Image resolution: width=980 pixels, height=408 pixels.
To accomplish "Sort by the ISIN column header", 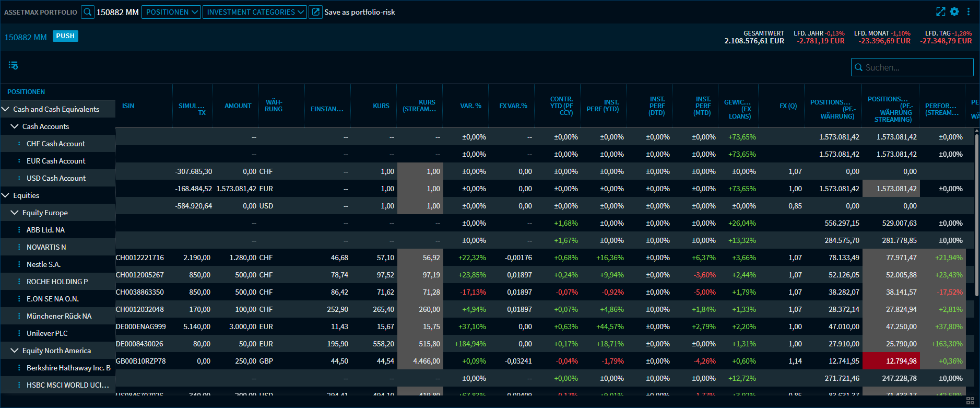I will pyautogui.click(x=128, y=106).
